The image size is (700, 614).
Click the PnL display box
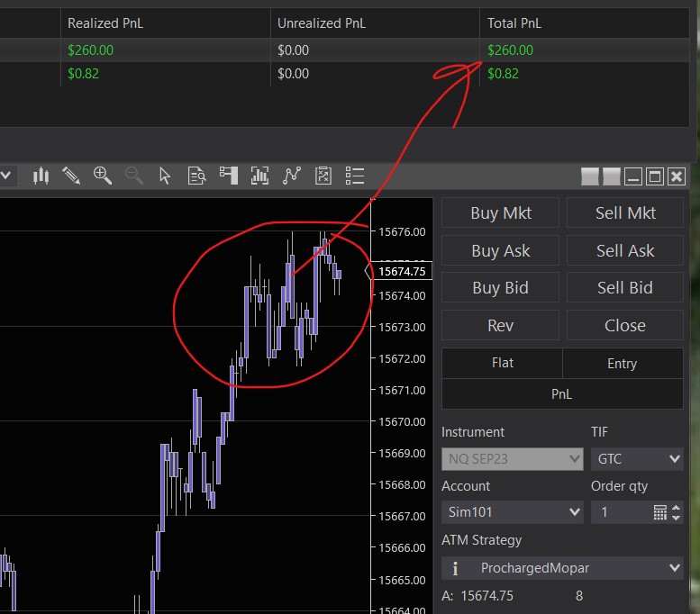[562, 394]
